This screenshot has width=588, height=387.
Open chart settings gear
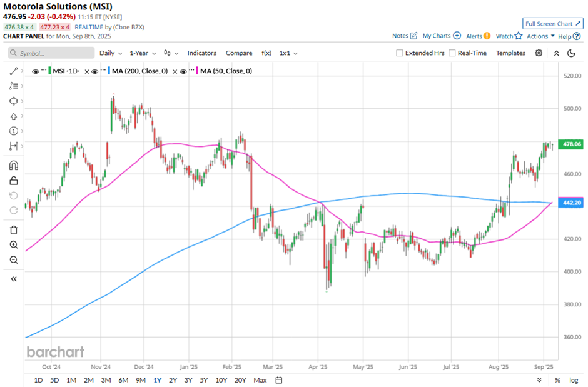tap(539, 53)
